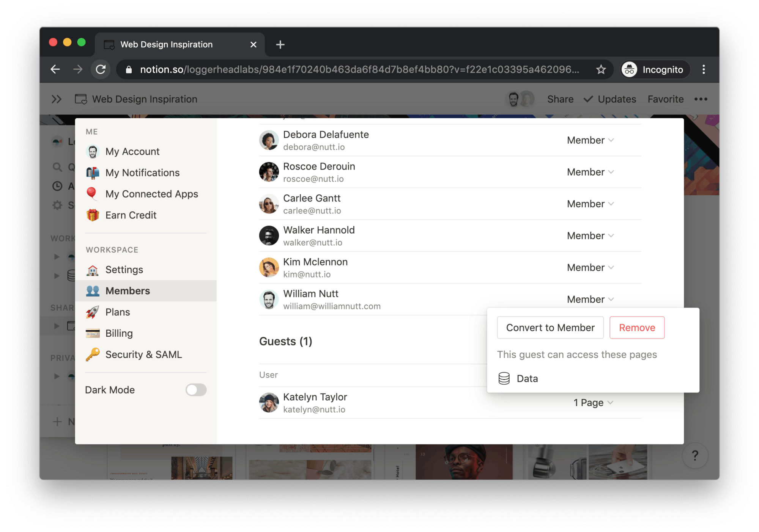Click the red Remove button
The image size is (759, 532).
point(637,328)
